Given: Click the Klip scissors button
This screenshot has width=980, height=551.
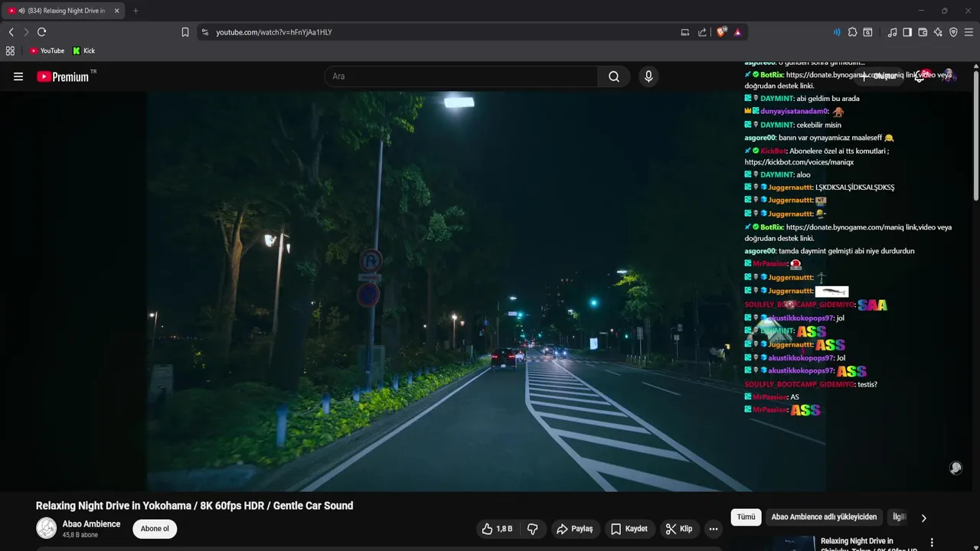Looking at the screenshot, I should click(x=679, y=529).
